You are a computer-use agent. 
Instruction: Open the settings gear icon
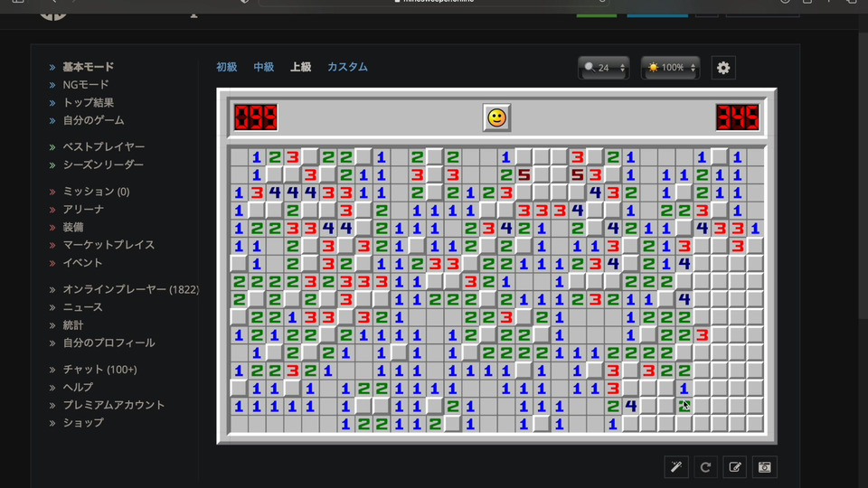[x=723, y=68]
